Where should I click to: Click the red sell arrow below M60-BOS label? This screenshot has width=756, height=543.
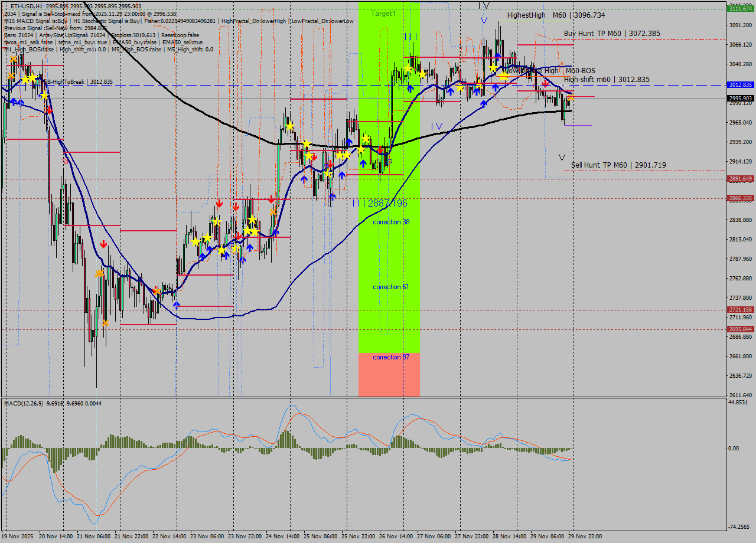pos(545,84)
